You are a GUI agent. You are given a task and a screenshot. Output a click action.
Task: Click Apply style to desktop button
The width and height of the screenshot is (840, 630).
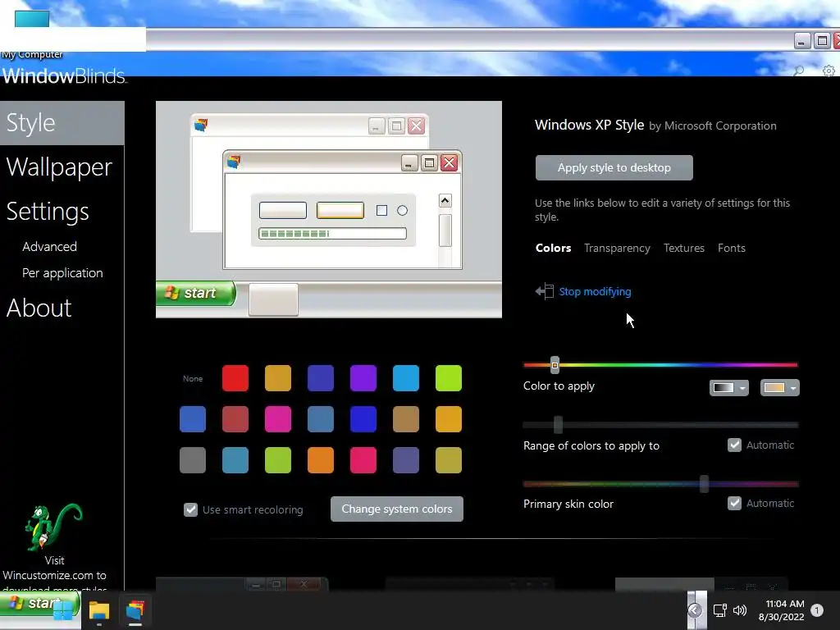[x=614, y=167]
